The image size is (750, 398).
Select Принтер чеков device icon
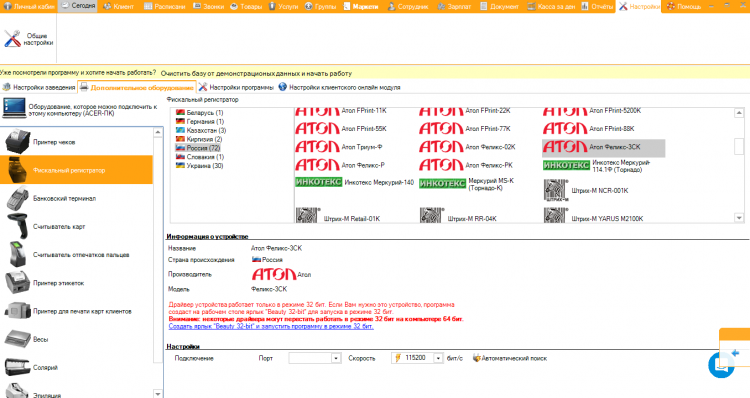pos(18,142)
